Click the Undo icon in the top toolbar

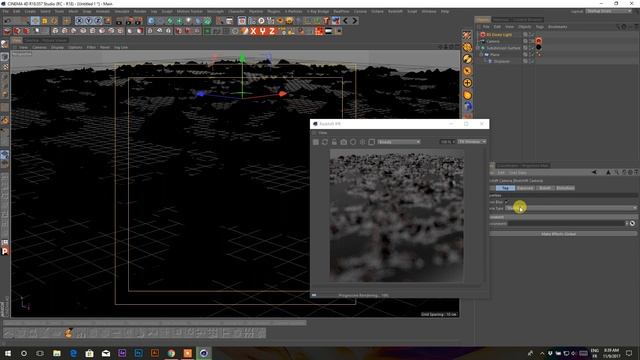click(7, 20)
